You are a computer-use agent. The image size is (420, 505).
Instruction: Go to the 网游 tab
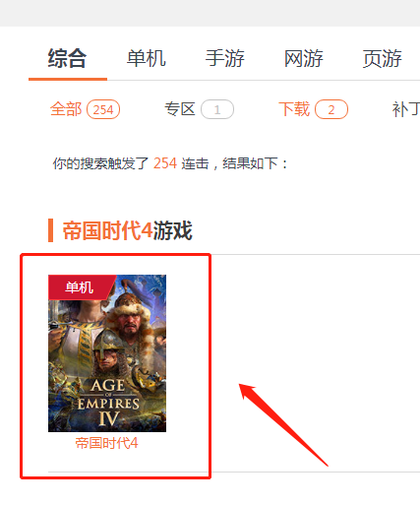coord(304,59)
